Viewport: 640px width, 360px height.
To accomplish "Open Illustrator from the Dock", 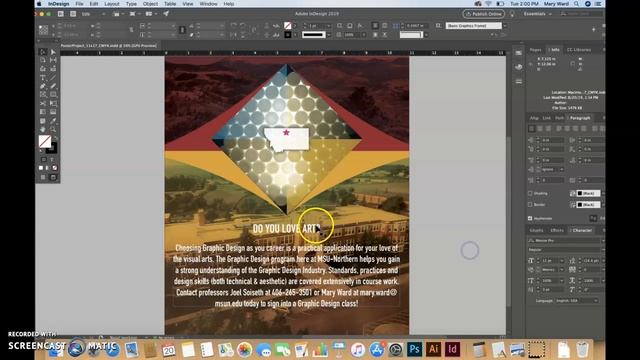I will coord(433,349).
